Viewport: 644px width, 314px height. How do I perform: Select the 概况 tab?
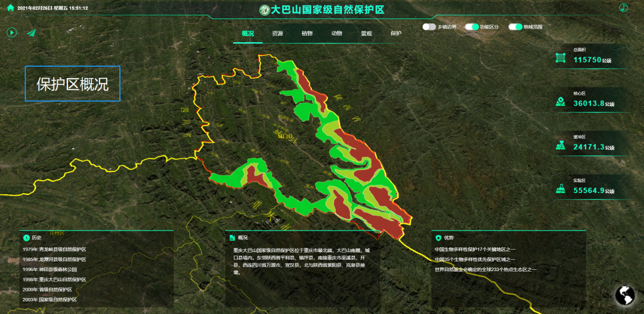click(247, 33)
